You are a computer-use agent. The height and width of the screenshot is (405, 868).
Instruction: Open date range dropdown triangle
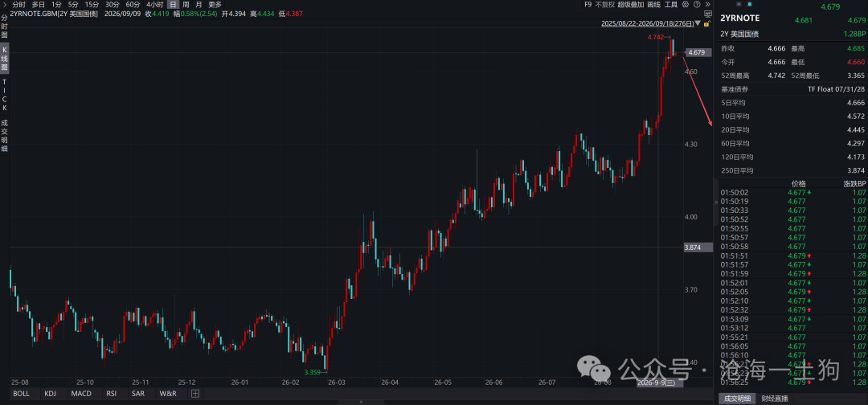(698, 23)
